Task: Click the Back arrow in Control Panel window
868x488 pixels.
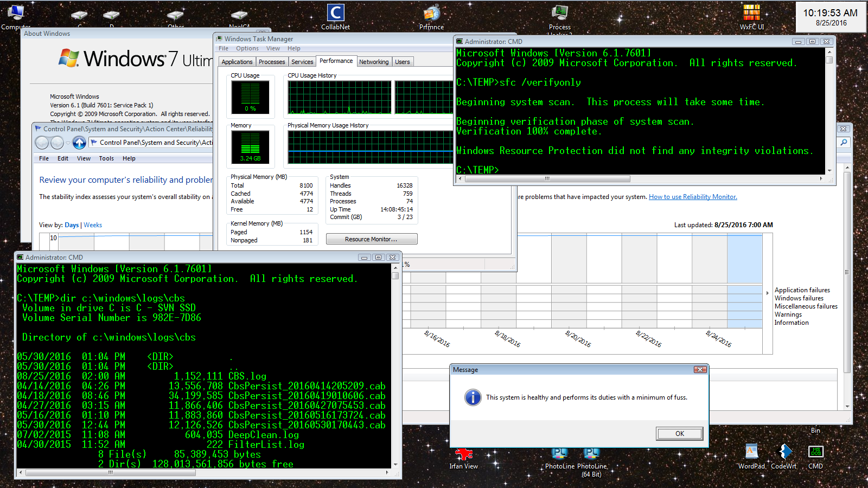Action: coord(42,143)
